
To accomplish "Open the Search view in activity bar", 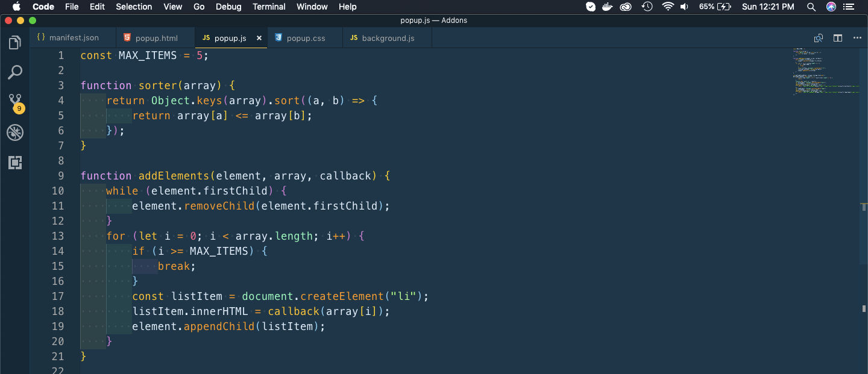I will 15,73.
